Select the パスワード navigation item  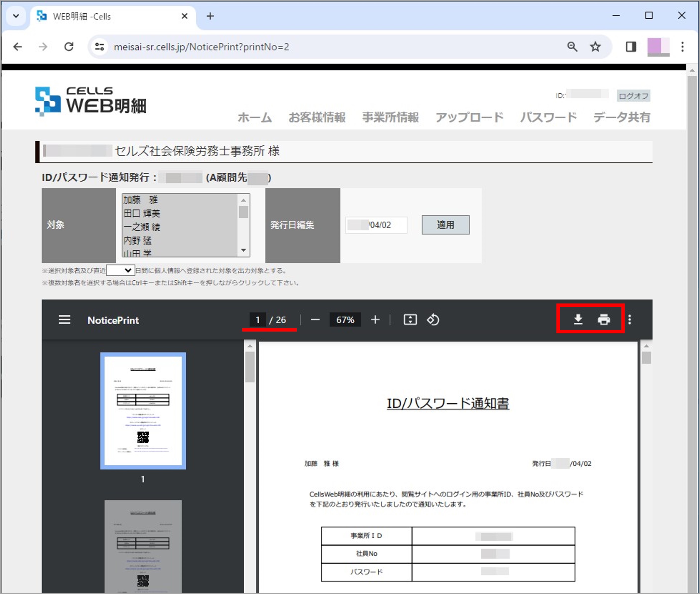pos(549,117)
